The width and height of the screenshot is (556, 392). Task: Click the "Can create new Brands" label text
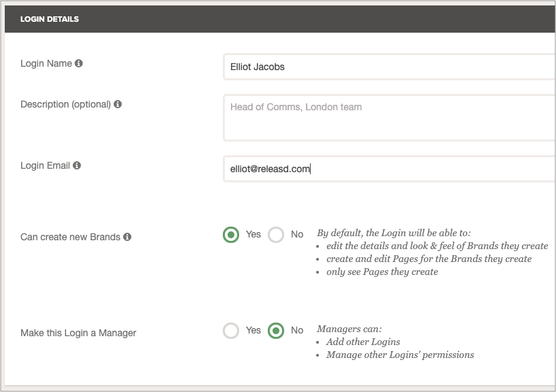70,238
